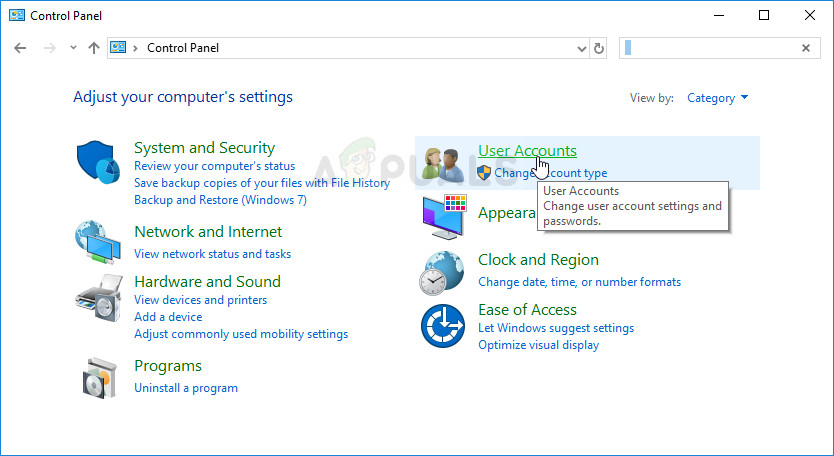
Task: Open the User Accounts people icon
Action: coord(442,164)
